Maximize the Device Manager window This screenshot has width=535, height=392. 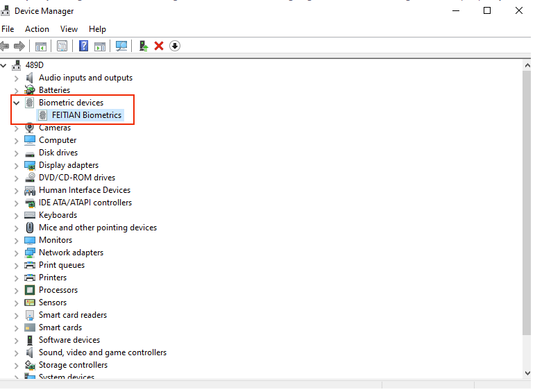487,11
